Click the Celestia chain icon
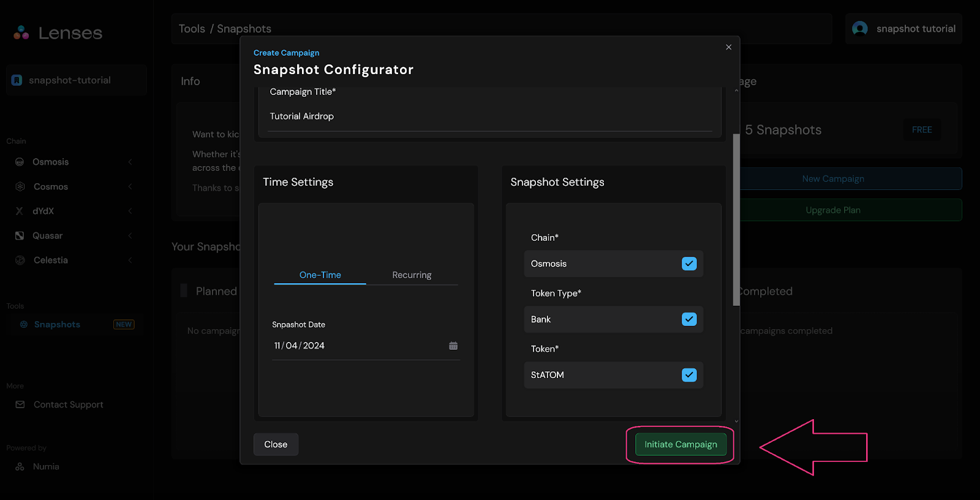Screen dimensions: 980x500 point(20,260)
